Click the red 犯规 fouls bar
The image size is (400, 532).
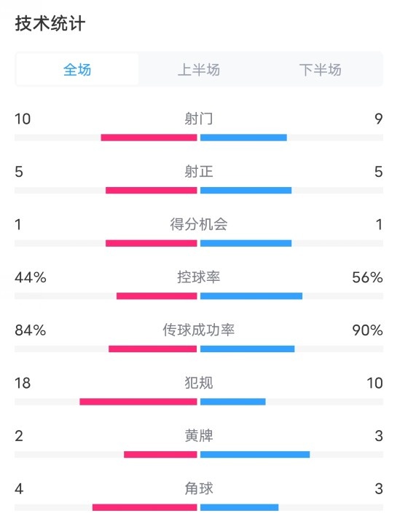pyautogui.click(x=138, y=402)
